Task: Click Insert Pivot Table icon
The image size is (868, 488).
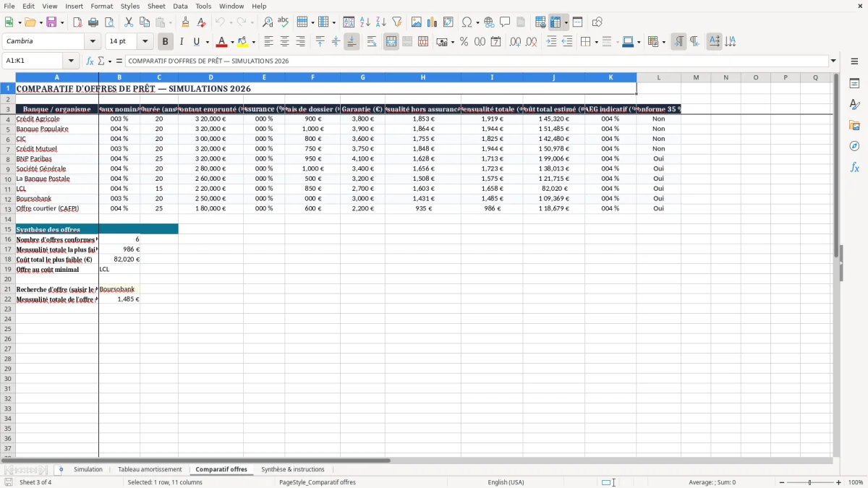Action: pos(448,22)
